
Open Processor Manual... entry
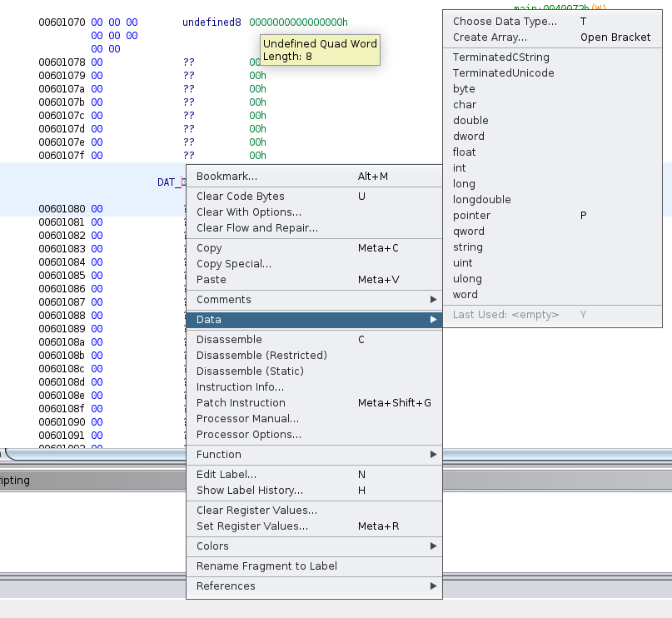point(314,419)
